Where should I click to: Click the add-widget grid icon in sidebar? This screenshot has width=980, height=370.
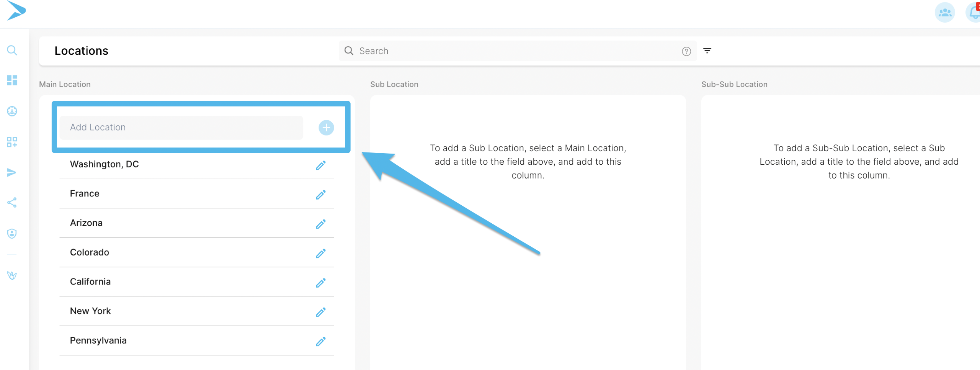tap(12, 142)
